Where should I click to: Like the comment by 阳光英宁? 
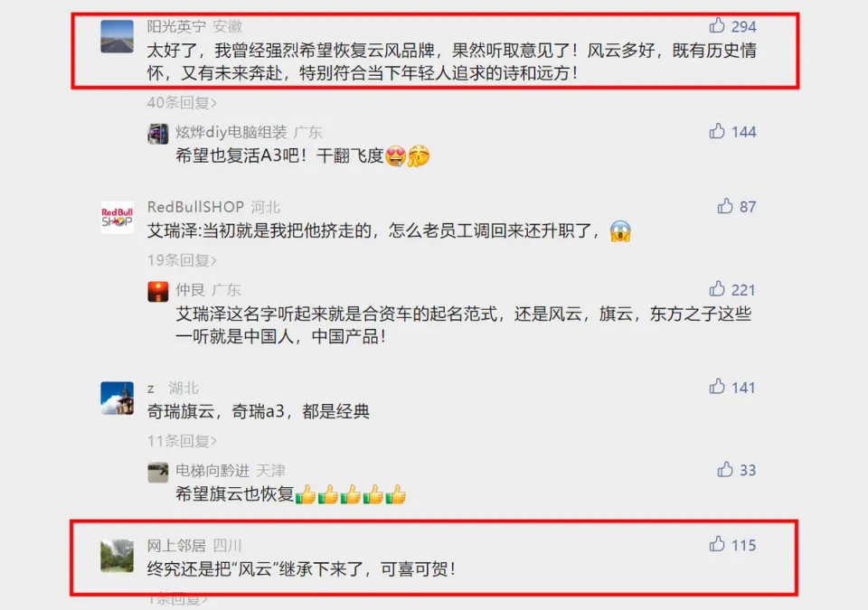click(717, 25)
